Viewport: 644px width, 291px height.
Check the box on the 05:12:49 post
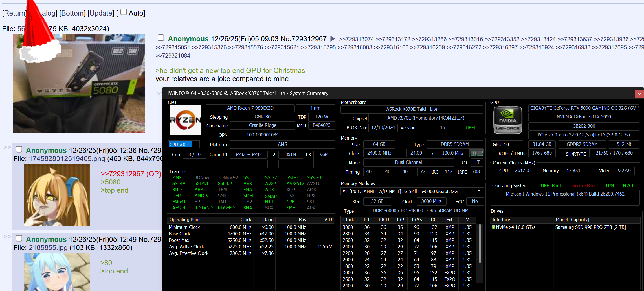tap(19, 238)
